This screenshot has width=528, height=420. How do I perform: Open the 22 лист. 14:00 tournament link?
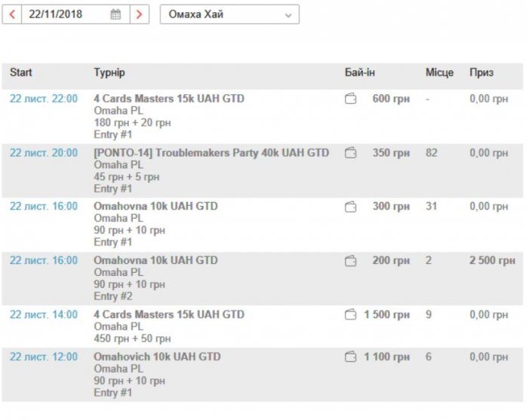click(x=43, y=314)
